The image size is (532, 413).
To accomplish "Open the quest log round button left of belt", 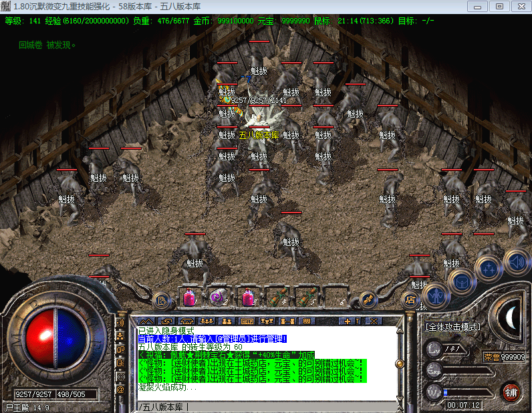I will [x=162, y=301].
